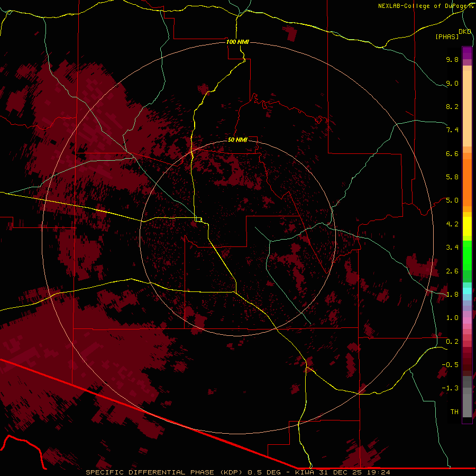Screen dimensions: 476x476
Task: Click the 6.6 value on the color scale
Action: (452, 153)
